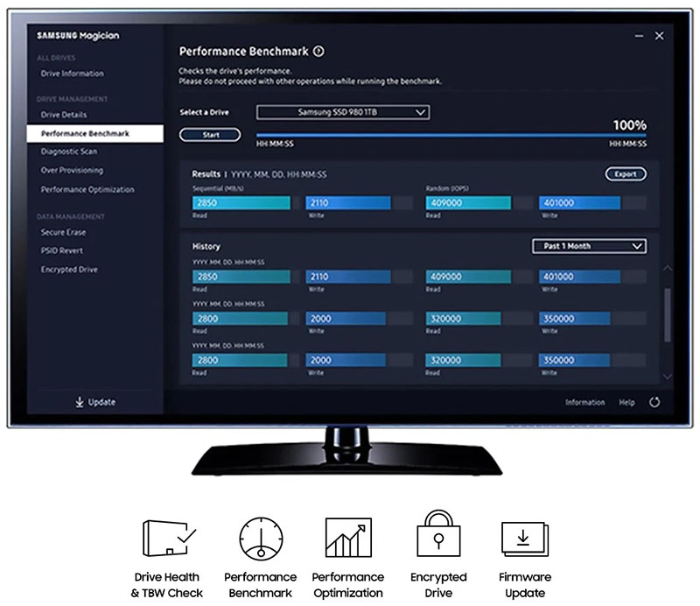The image size is (700, 606).
Task: Open Over Provisioning in the sidebar
Action: pyautogui.click(x=72, y=171)
